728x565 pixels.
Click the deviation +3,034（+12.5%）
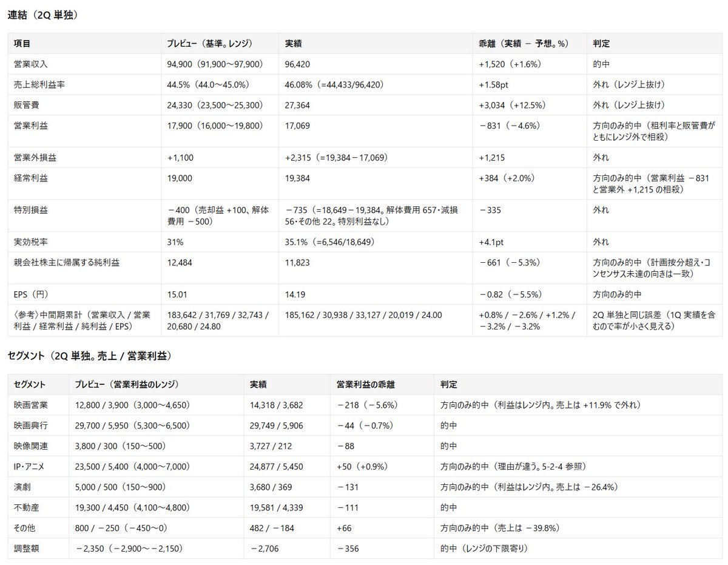[x=513, y=105]
